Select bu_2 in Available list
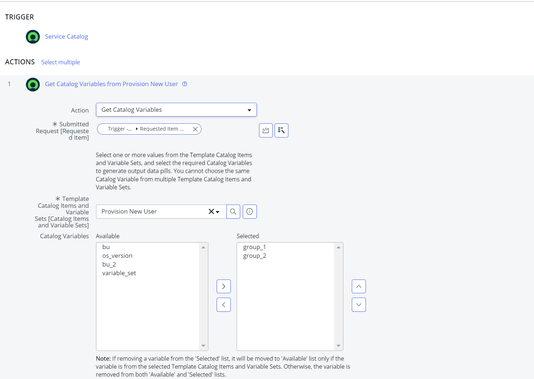The height and width of the screenshot is (379, 534). 109,264
